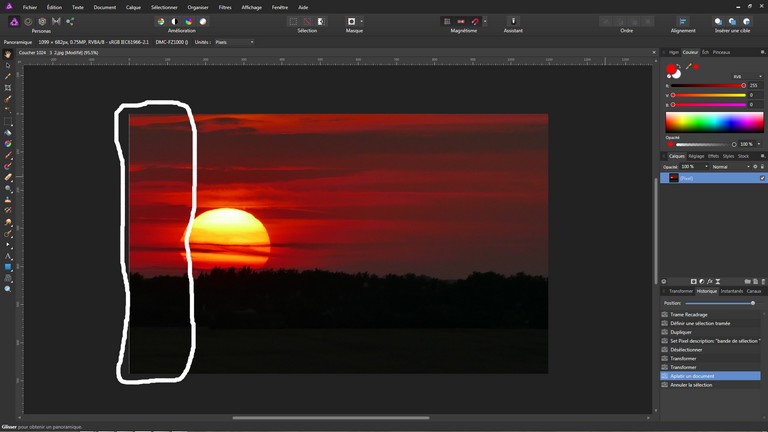Delete layer with the trash icon
768x432 pixels.
763,282
